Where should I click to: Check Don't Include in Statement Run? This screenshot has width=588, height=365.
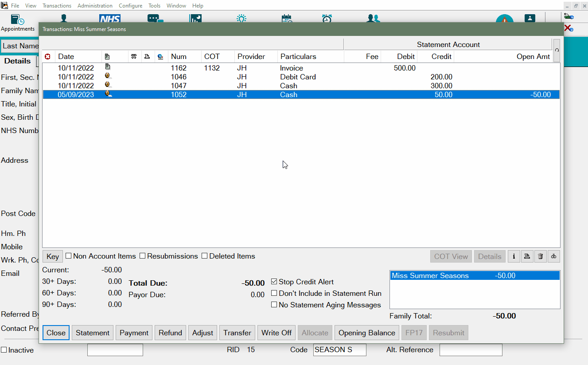274,293
